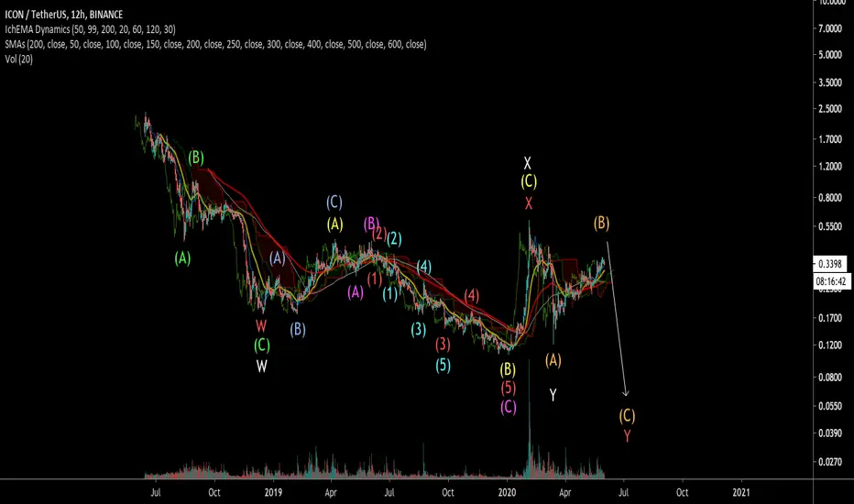
Task: Select the red W wave label
Action: (261, 326)
